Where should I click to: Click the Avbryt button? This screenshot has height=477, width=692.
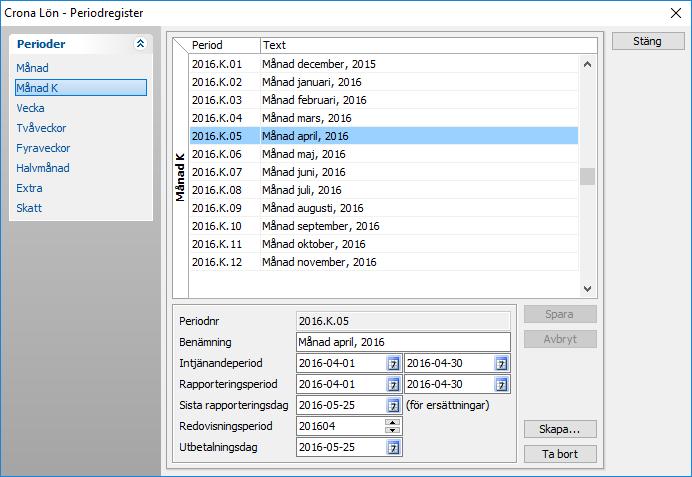pos(560,339)
